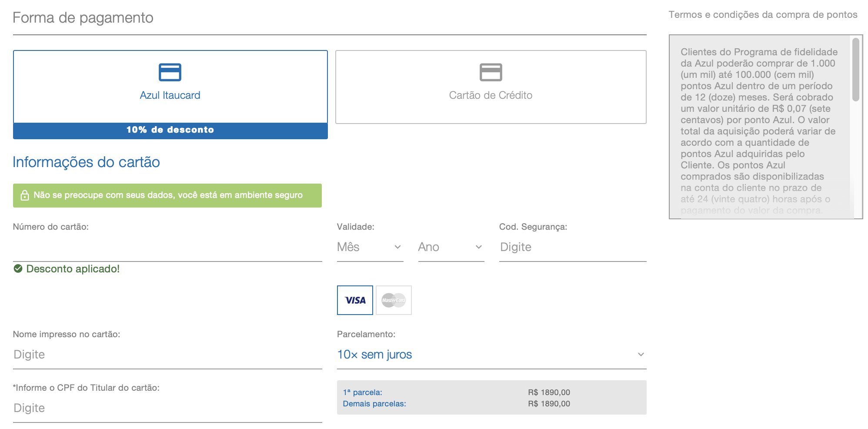Click the Parcelamento label

(x=366, y=334)
